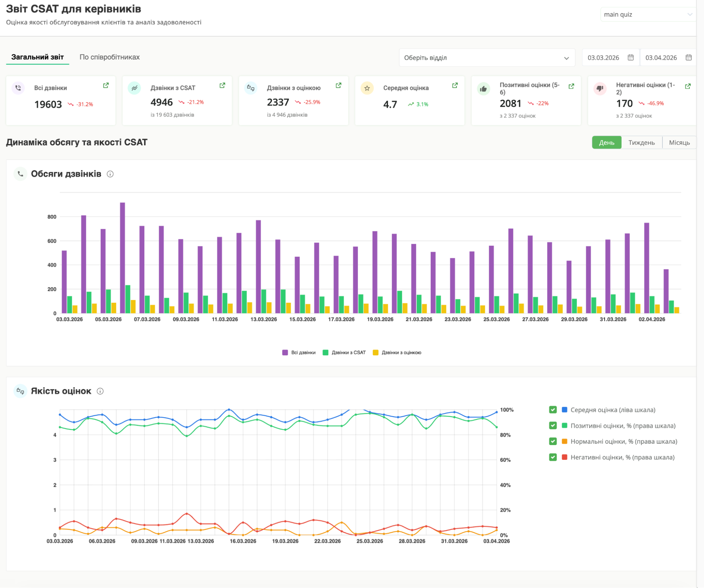Disable Негативні оцінки, % checkbox

(553, 457)
